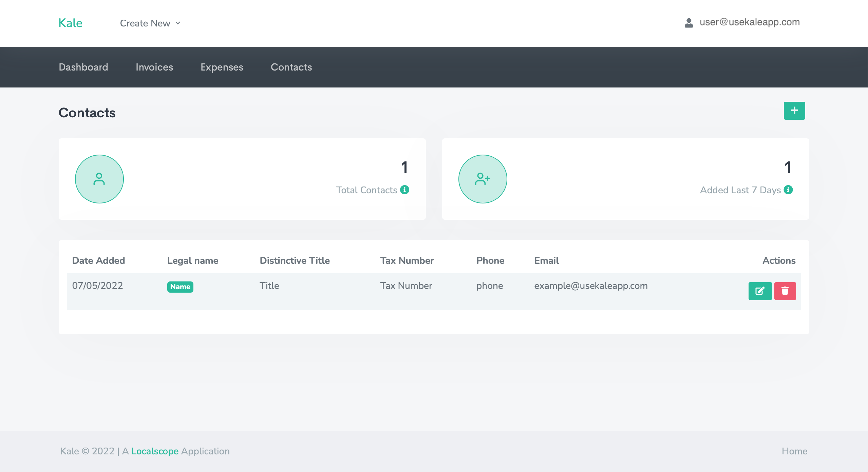
Task: Click the Total Contacts info icon
Action: tap(404, 190)
